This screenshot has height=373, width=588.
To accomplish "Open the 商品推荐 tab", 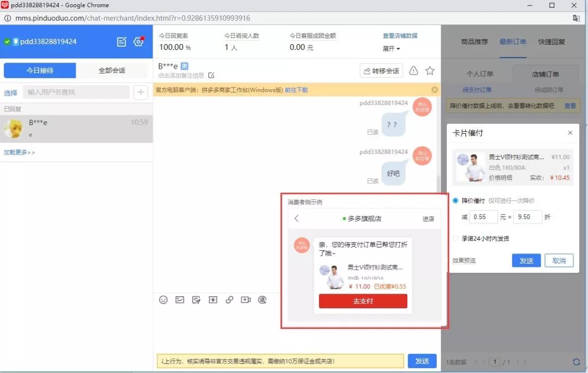I will [474, 41].
